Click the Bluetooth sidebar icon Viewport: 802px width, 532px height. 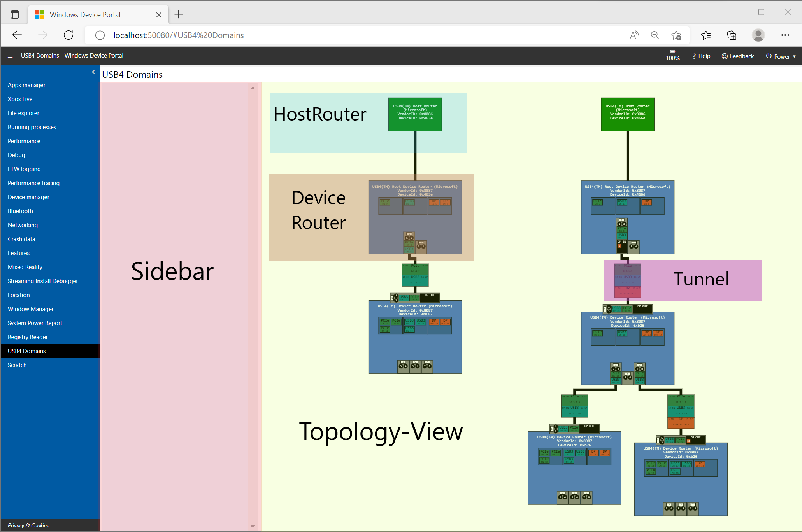[x=21, y=211]
